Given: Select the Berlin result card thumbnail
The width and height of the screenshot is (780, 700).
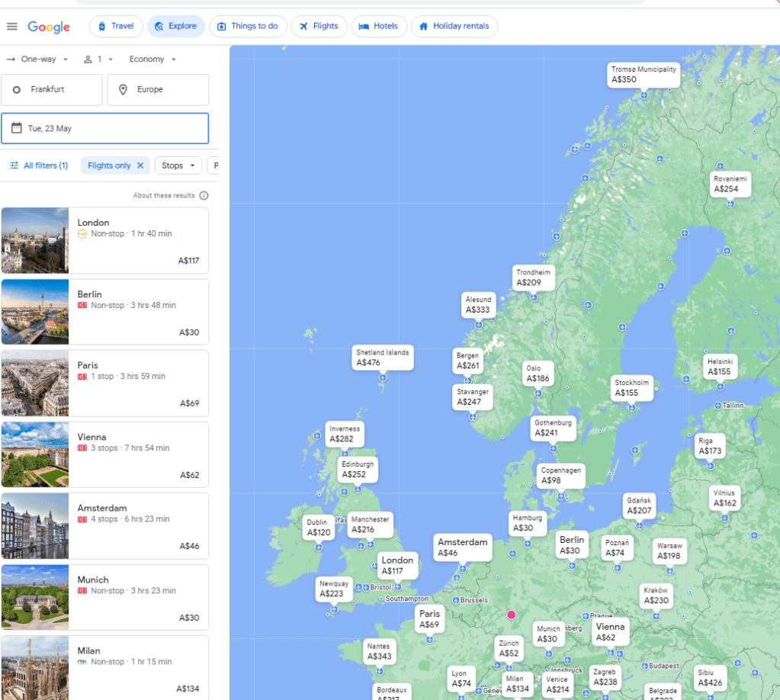Looking at the screenshot, I should [x=35, y=312].
